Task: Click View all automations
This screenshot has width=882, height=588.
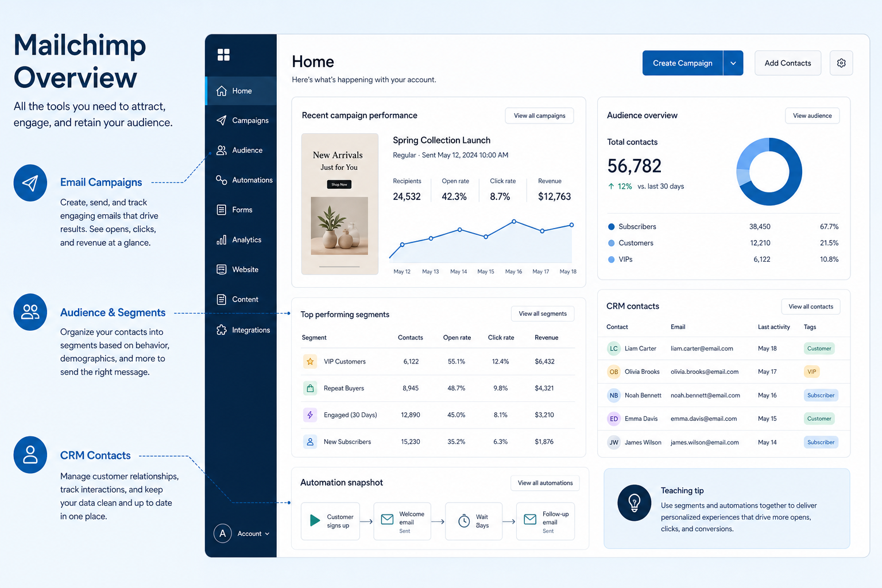Action: point(546,483)
